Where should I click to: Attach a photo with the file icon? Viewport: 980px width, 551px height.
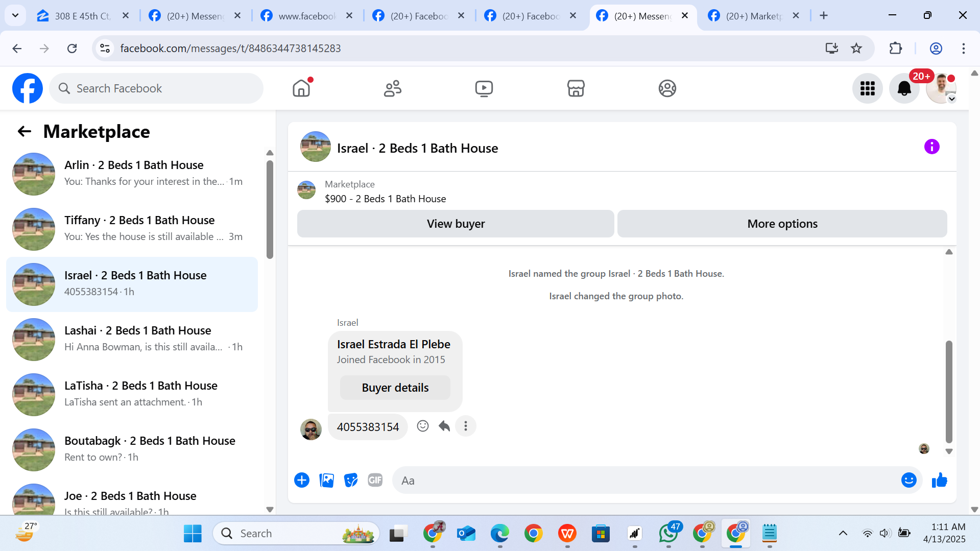tap(326, 480)
